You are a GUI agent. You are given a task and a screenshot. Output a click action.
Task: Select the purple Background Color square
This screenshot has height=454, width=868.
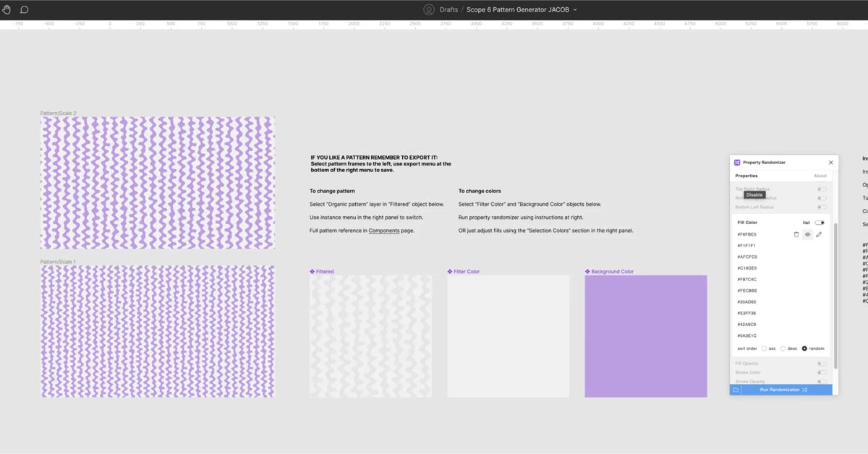tap(646, 336)
